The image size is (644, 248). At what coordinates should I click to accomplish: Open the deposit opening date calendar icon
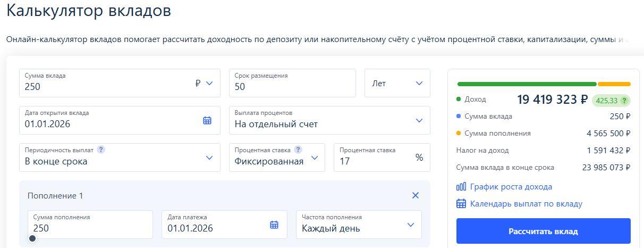207,121
